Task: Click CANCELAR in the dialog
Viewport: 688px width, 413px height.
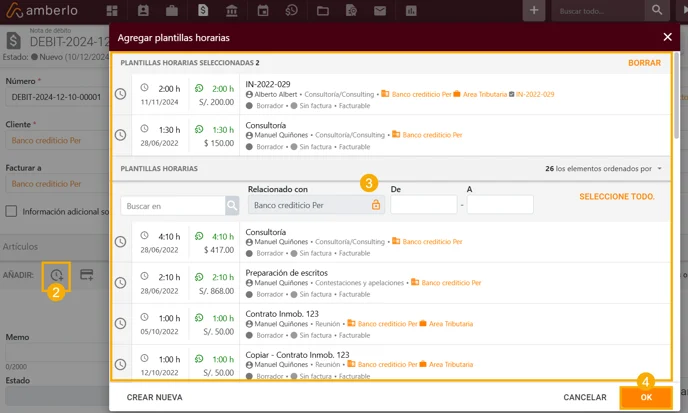Action: (584, 397)
